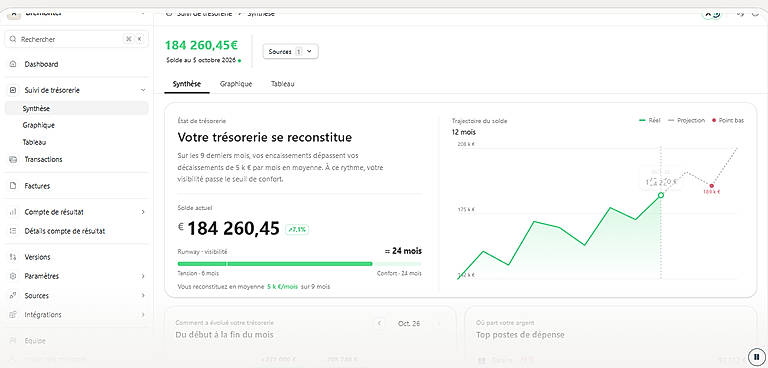Click the Détails compte de résultat list icon
Viewport: 768px width, 368px height.
pos(13,231)
